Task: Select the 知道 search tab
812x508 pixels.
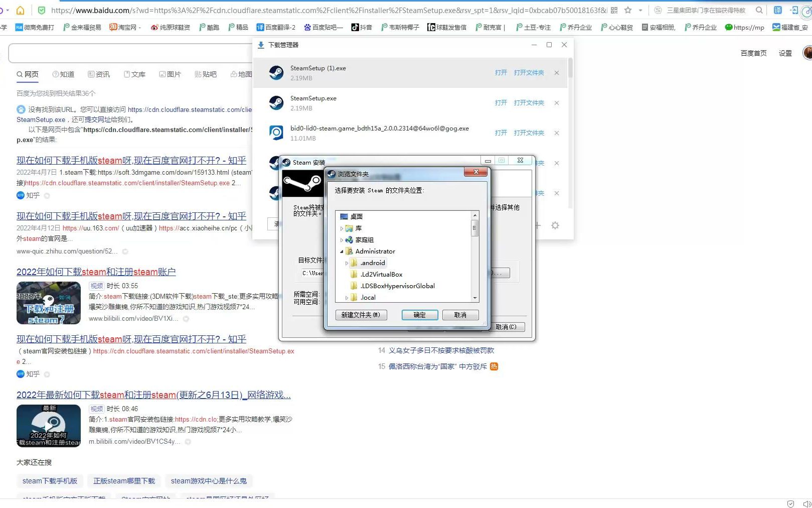Action: tap(64, 74)
